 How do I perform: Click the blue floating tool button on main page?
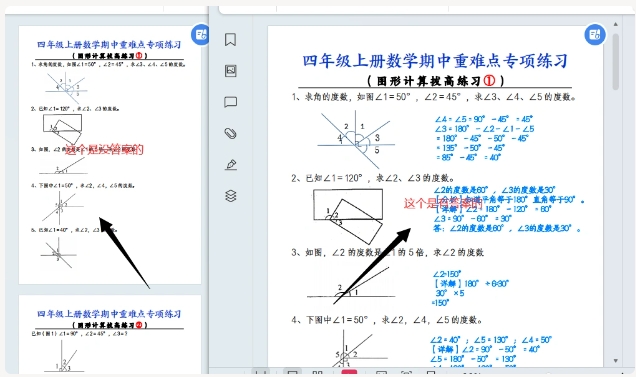pyautogui.click(x=595, y=35)
